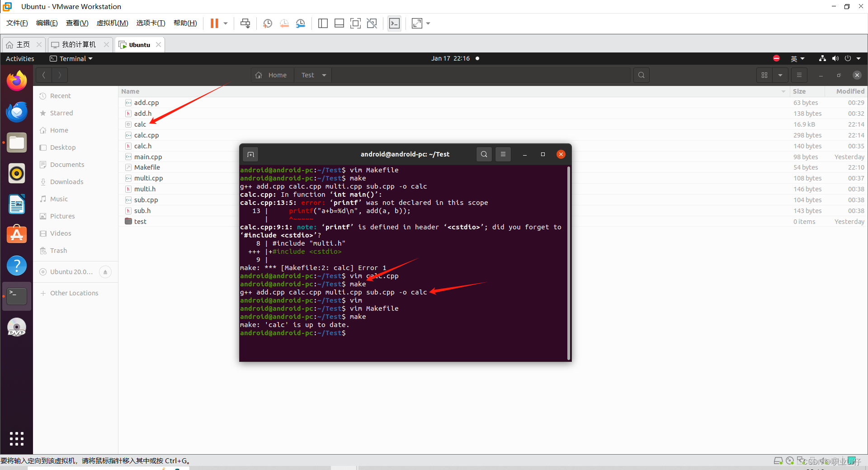Click VMware pause virtual machine button
868x470 pixels.
point(214,23)
